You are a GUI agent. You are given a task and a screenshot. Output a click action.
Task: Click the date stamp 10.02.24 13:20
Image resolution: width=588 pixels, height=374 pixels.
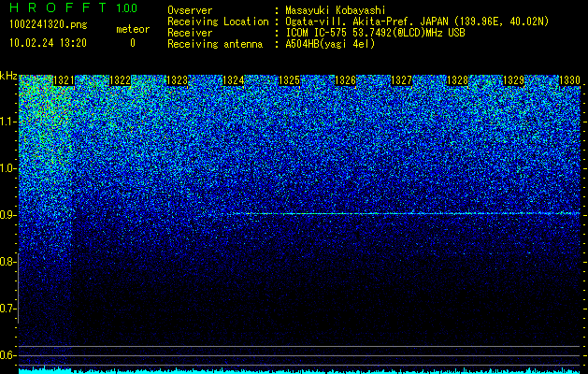pyautogui.click(x=48, y=43)
